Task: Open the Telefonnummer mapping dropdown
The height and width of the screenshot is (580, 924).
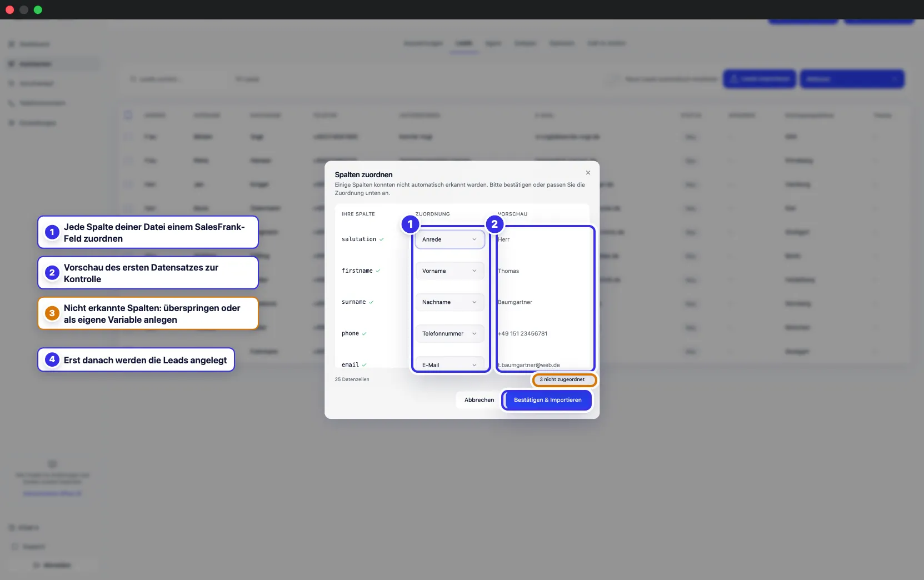Action: [449, 333]
